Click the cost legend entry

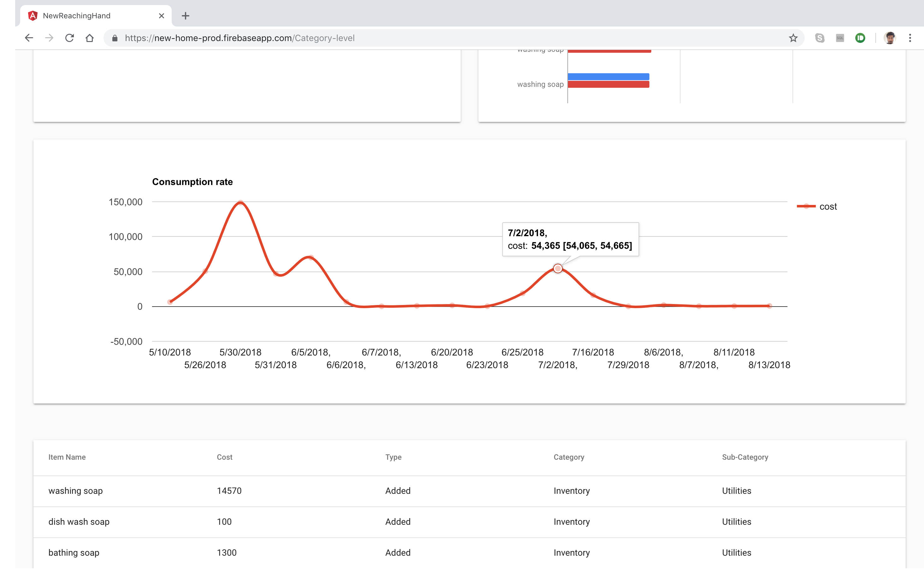[x=827, y=206]
